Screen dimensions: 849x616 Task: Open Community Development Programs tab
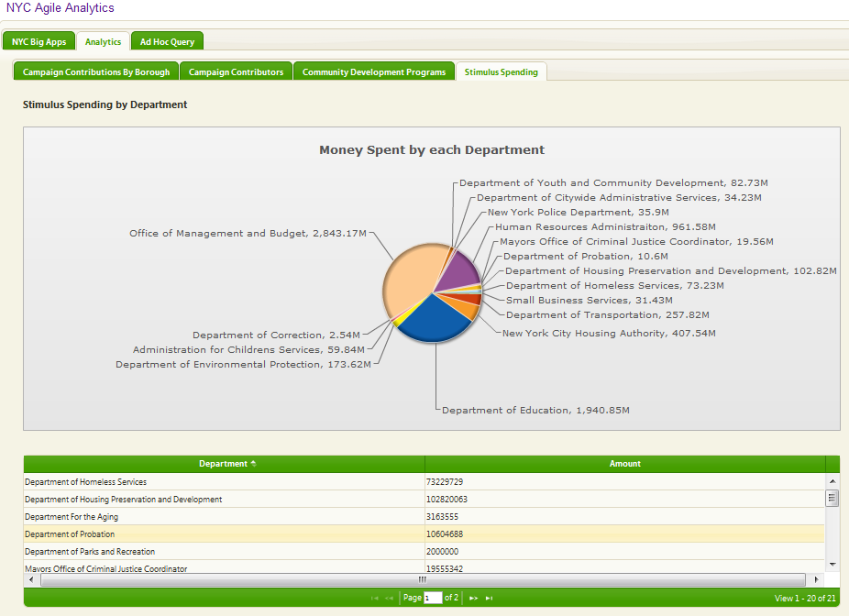(374, 72)
